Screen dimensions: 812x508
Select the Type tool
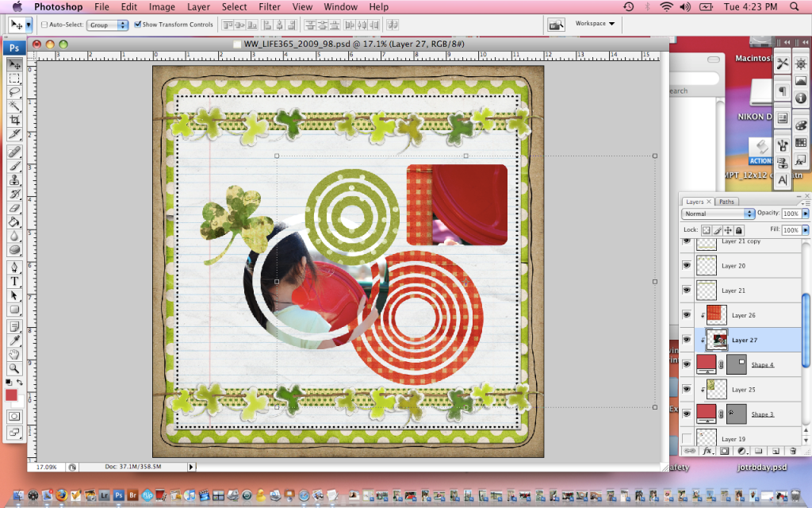point(14,282)
